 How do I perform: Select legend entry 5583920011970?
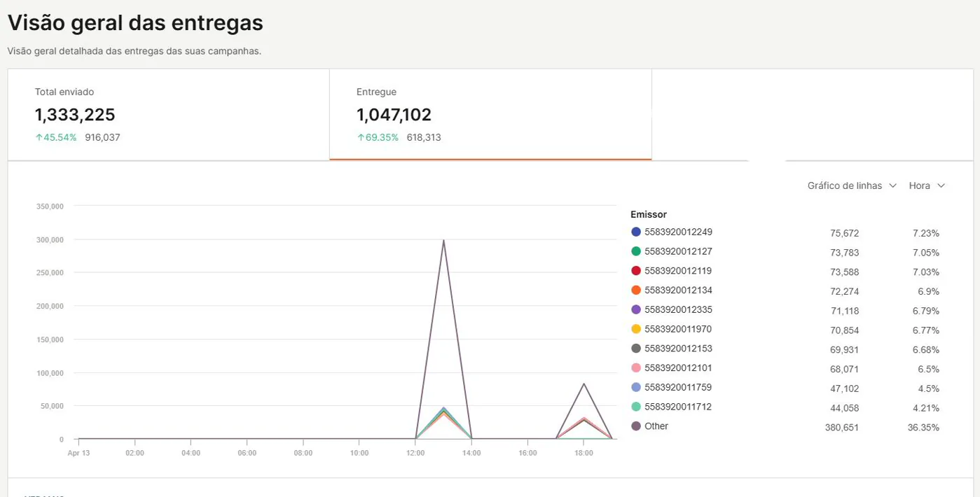(x=678, y=329)
